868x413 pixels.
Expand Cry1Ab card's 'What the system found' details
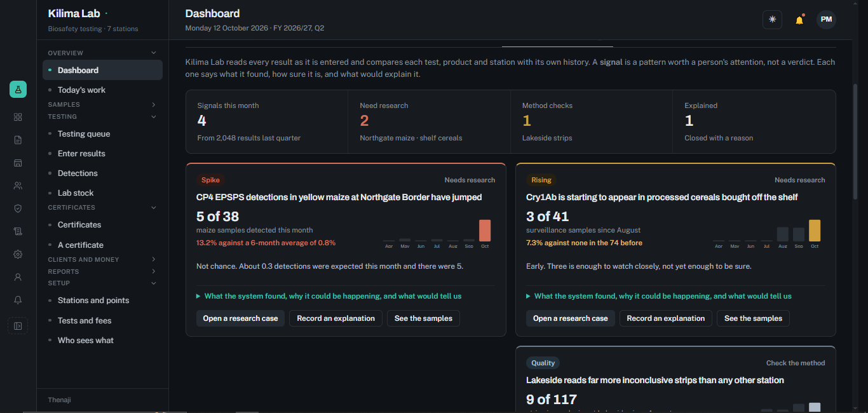coord(659,296)
